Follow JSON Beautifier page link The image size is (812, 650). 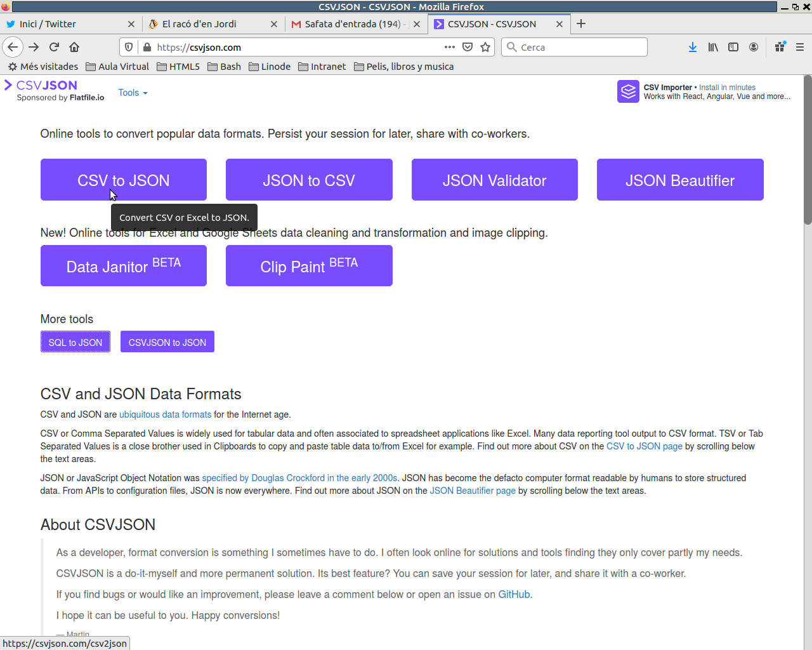pos(473,491)
